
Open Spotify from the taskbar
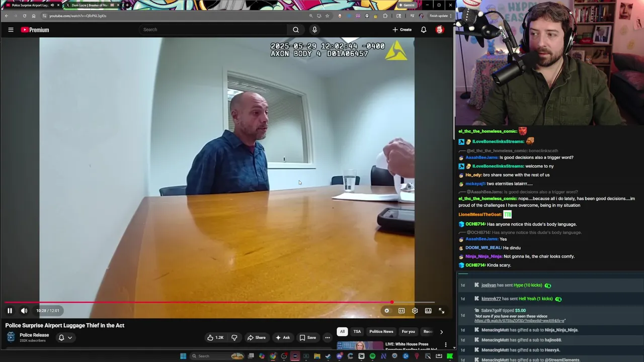click(372, 356)
